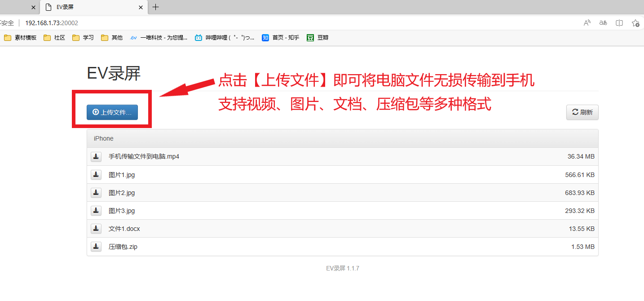Screen dimensions: 644x301
Task: Click the refresh icon inside 刷新 button
Action: (575, 112)
